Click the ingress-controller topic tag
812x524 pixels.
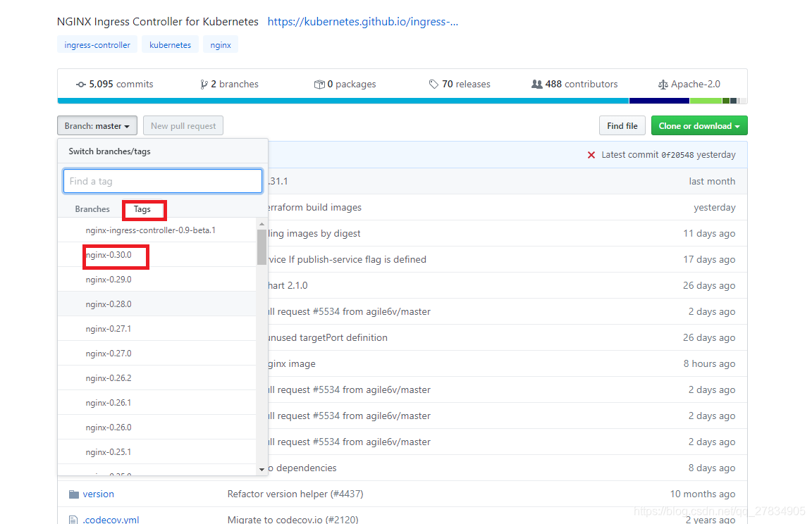point(97,45)
